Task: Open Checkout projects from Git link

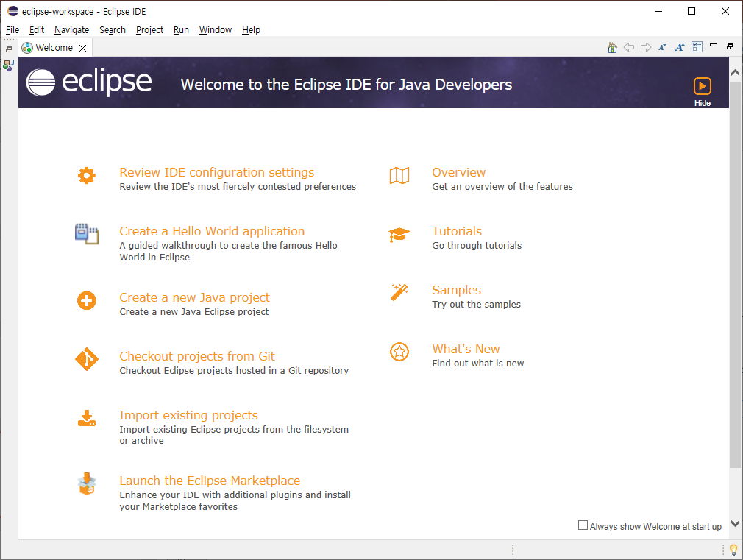Action: [x=197, y=356]
